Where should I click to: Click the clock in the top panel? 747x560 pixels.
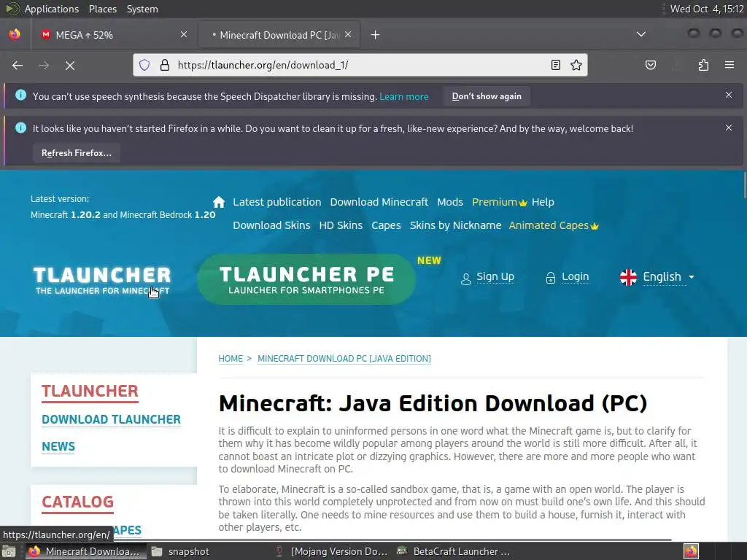pos(706,9)
